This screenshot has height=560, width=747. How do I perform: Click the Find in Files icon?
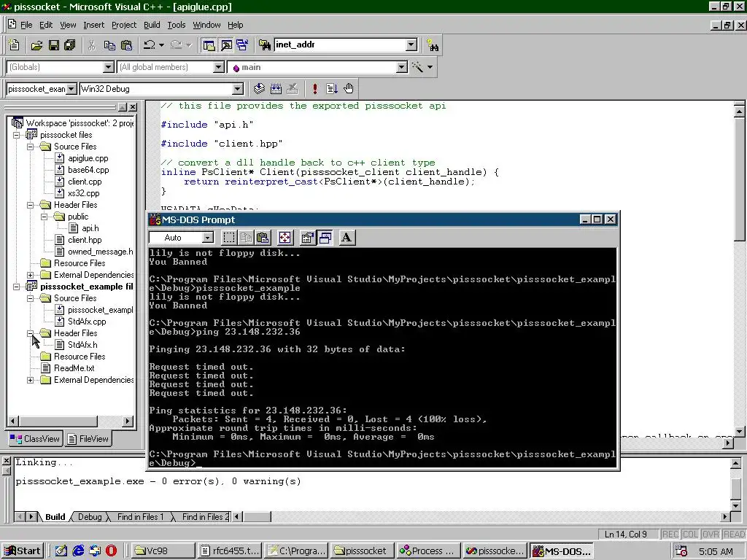pos(264,45)
